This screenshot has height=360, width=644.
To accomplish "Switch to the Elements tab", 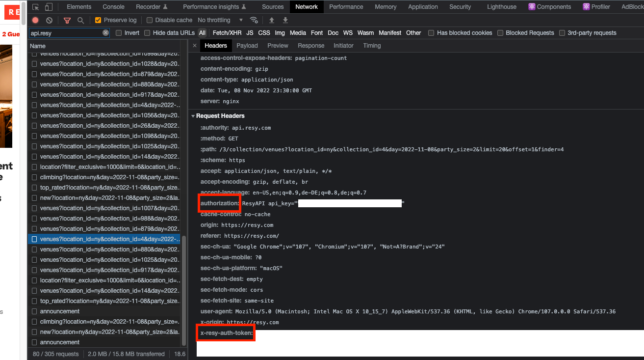I will coord(79,7).
